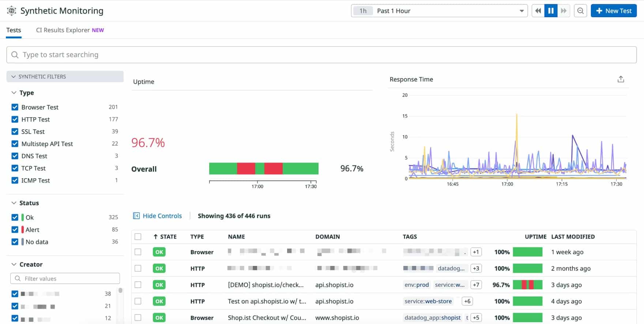Step the time range forward
The image size is (644, 324).
tap(564, 11)
